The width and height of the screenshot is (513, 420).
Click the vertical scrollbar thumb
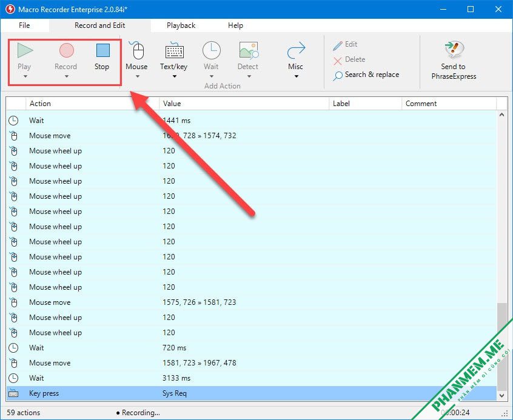click(x=502, y=347)
